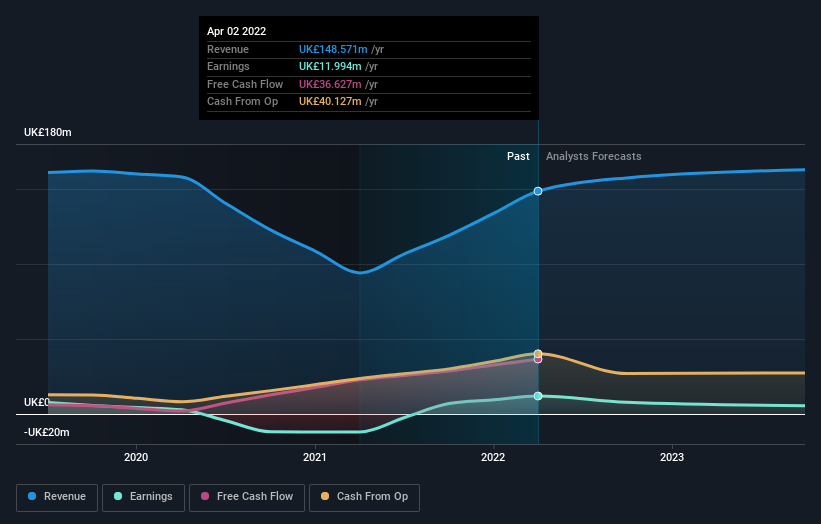
Task: Click the Revenue row label in tooltip
Action: (x=228, y=49)
